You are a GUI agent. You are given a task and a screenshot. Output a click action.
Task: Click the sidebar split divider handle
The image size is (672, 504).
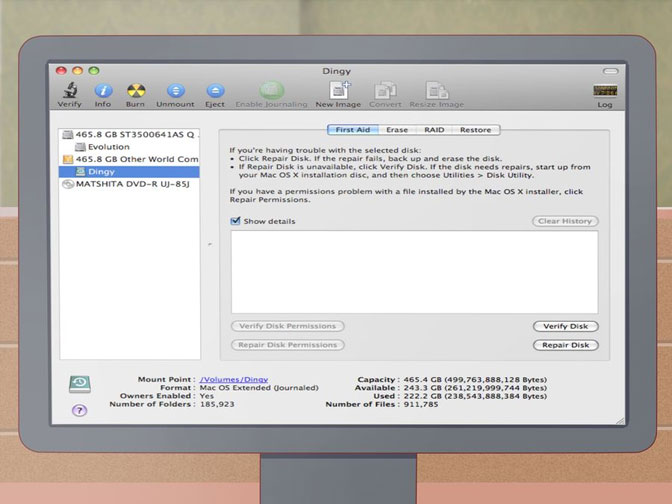pyautogui.click(x=210, y=244)
